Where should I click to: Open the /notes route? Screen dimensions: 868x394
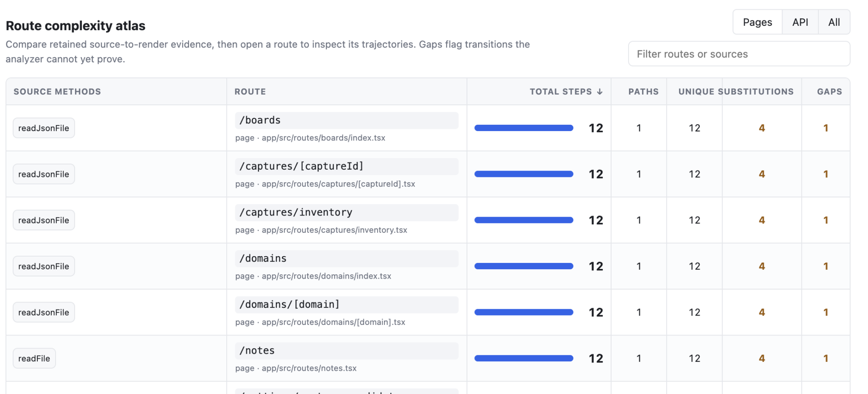[347, 351]
